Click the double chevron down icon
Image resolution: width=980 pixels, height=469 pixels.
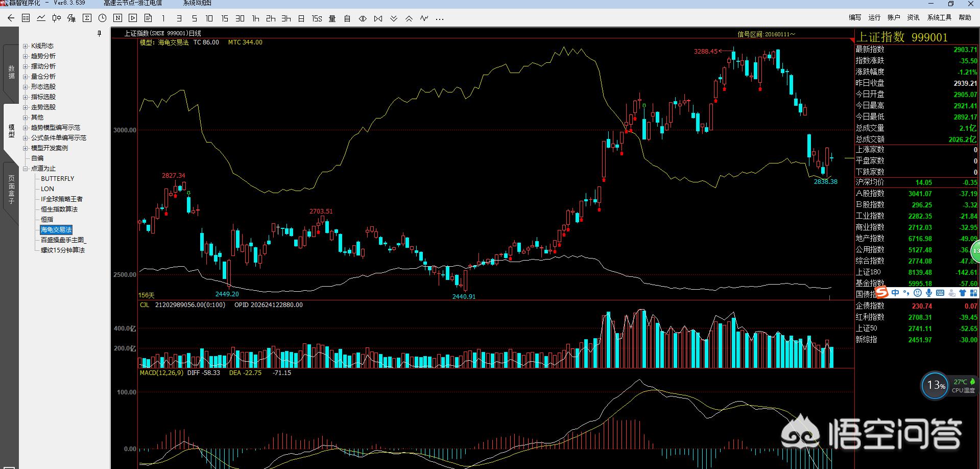[x=393, y=18]
